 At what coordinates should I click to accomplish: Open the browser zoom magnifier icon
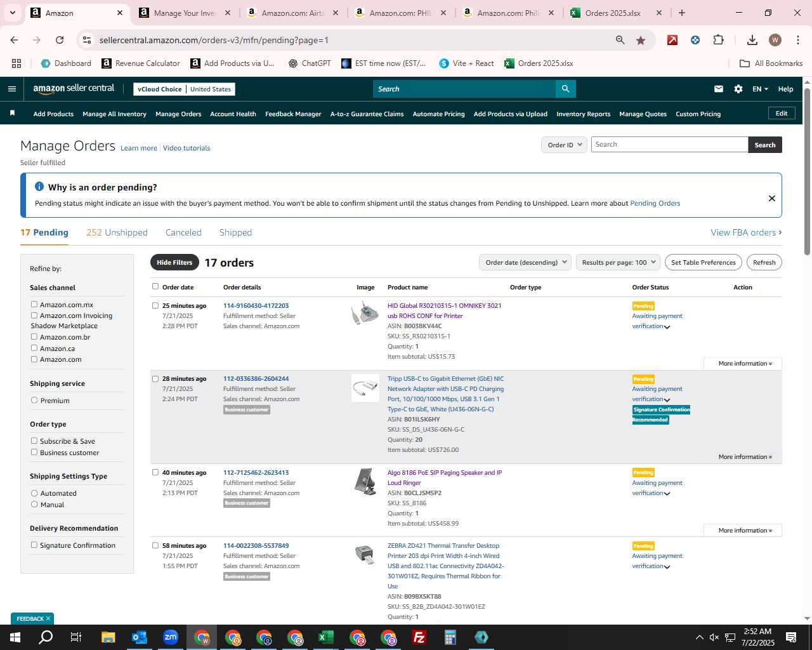tap(620, 40)
